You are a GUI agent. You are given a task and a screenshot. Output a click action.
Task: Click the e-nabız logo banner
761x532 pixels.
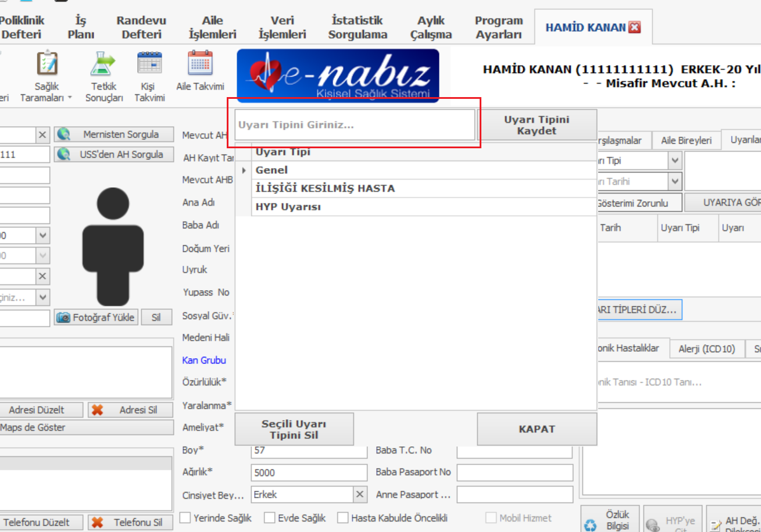[x=338, y=76]
